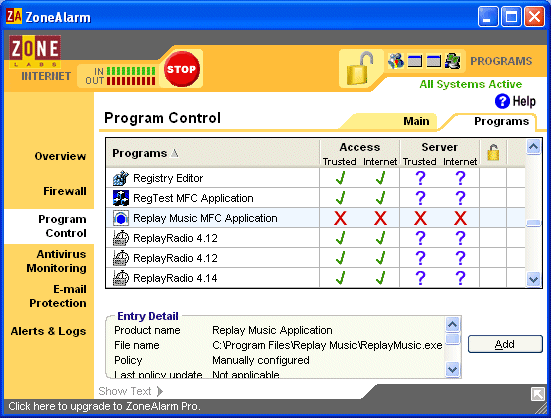Click the ReplayRadio 4.14 icon
This screenshot has height=418, width=551.
click(x=121, y=278)
